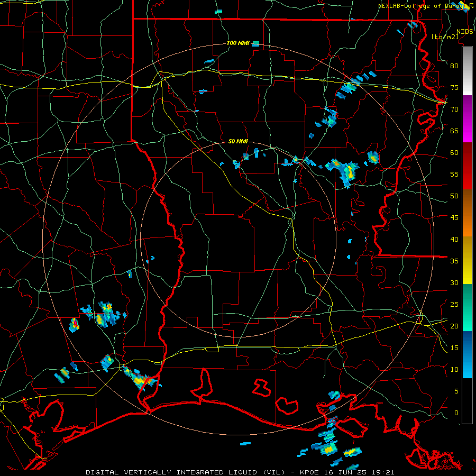Click the 100 NMI range ring label
The width and height of the screenshot is (476, 476).
pyautogui.click(x=238, y=43)
